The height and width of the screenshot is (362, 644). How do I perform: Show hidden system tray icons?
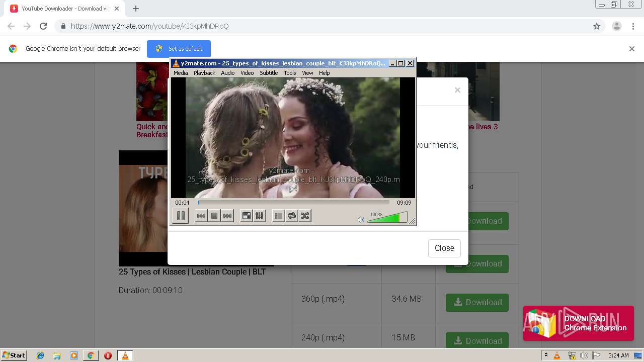tap(546, 355)
